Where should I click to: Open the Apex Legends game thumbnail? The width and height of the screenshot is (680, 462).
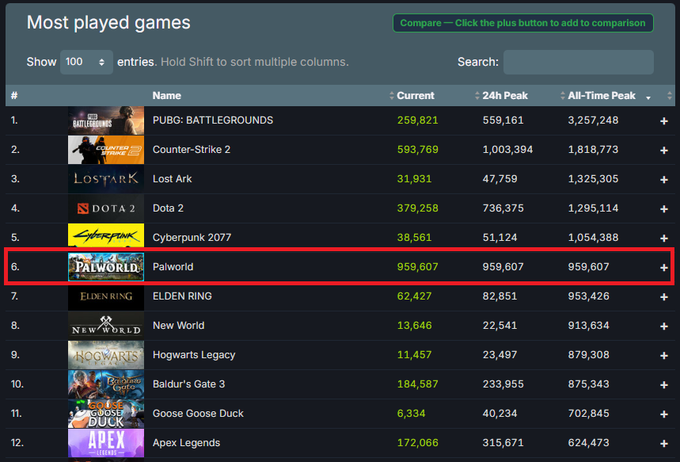[x=106, y=443]
